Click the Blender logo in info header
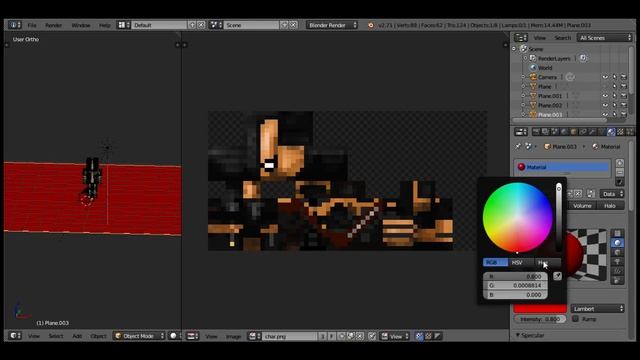 coord(371,25)
